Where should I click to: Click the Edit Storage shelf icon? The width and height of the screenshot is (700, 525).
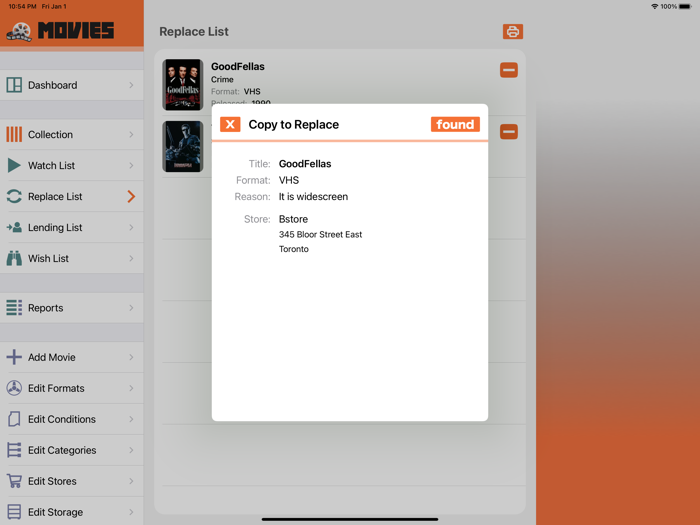point(14,512)
